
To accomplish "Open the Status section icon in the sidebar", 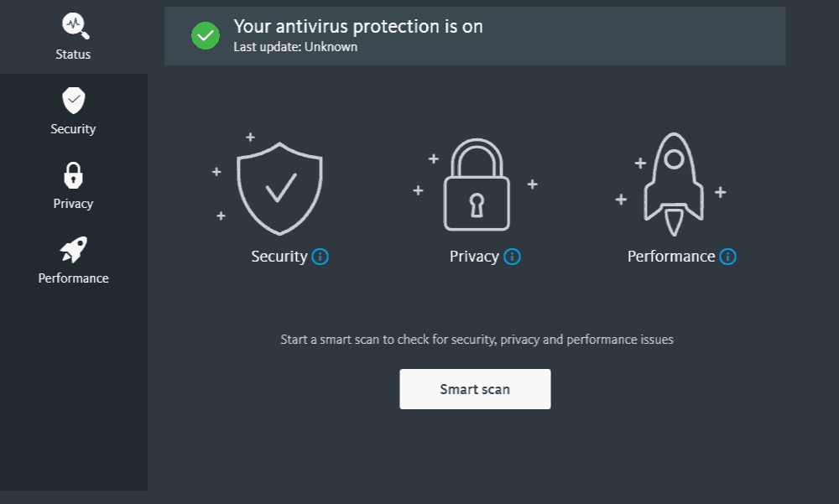I will coord(76,26).
